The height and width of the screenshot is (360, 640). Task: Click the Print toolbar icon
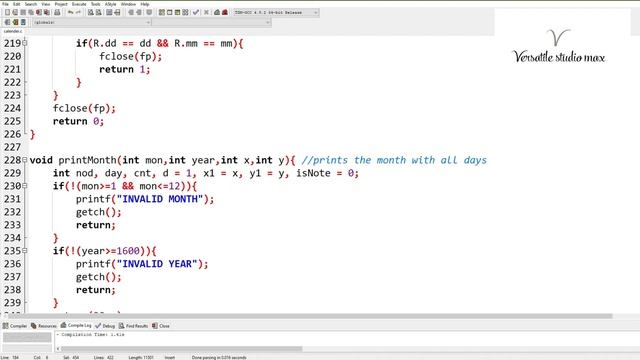(x=57, y=12)
